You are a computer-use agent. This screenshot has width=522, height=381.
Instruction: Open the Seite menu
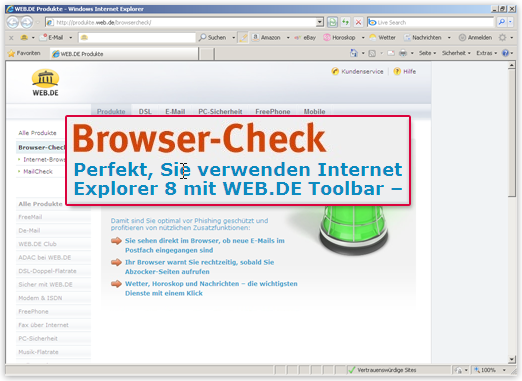click(x=427, y=53)
